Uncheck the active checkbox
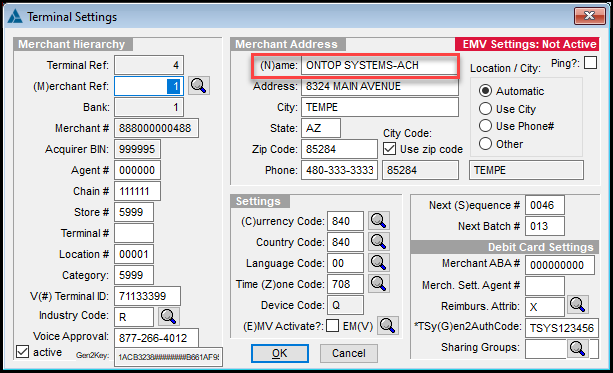The image size is (613, 373). point(23,351)
